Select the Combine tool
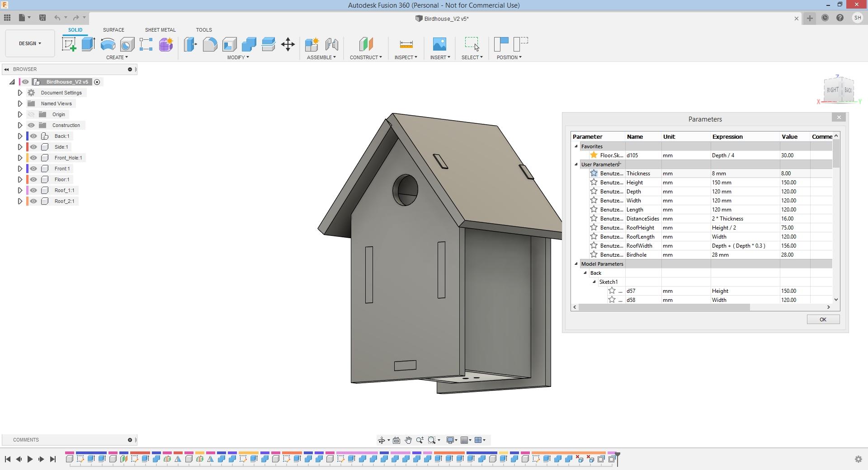 [249, 44]
